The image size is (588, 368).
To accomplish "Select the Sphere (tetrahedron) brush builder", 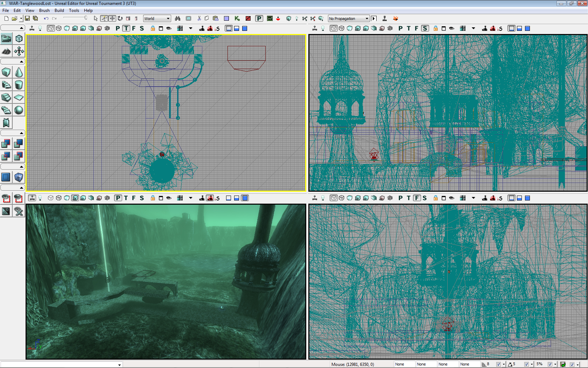I will [x=19, y=110].
